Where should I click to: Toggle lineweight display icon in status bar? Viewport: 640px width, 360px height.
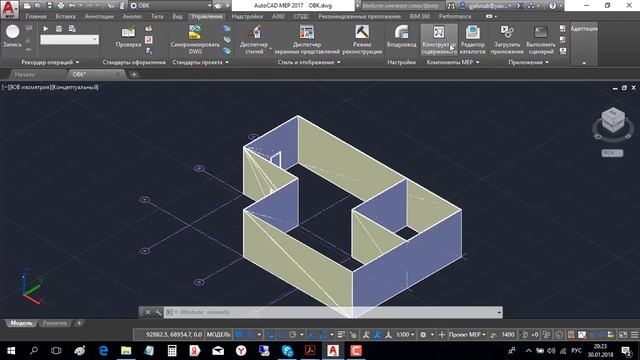click(341, 335)
